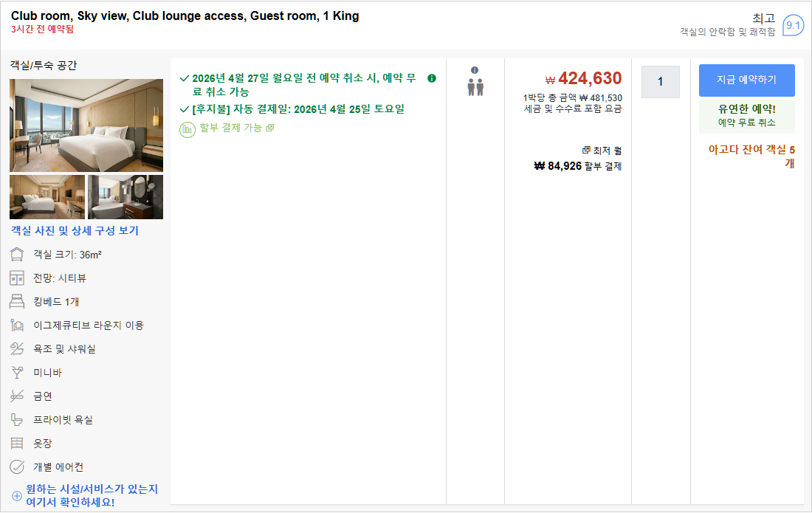Open the room quantity selector showing 1

pos(660,82)
